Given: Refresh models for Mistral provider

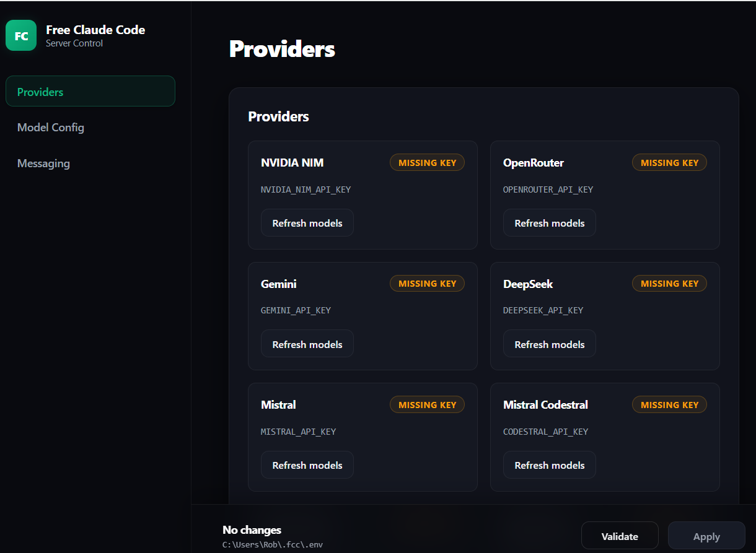Looking at the screenshot, I should tap(307, 465).
